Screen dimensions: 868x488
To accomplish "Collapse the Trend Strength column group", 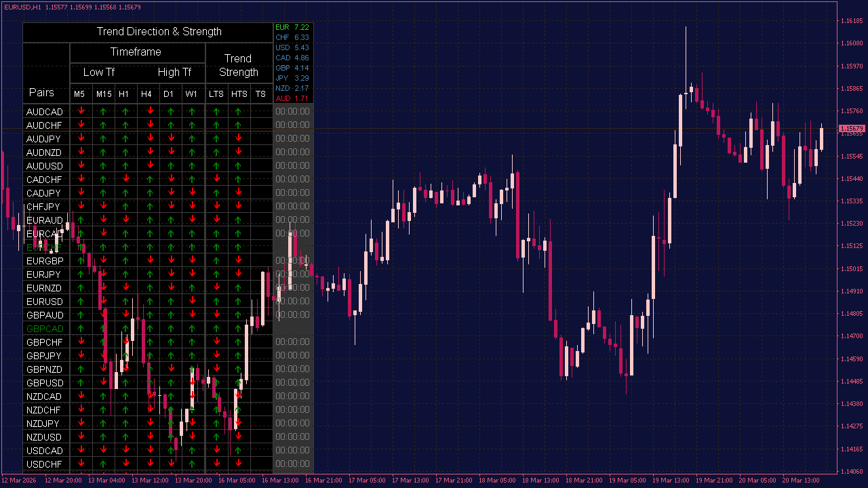I will 239,65.
